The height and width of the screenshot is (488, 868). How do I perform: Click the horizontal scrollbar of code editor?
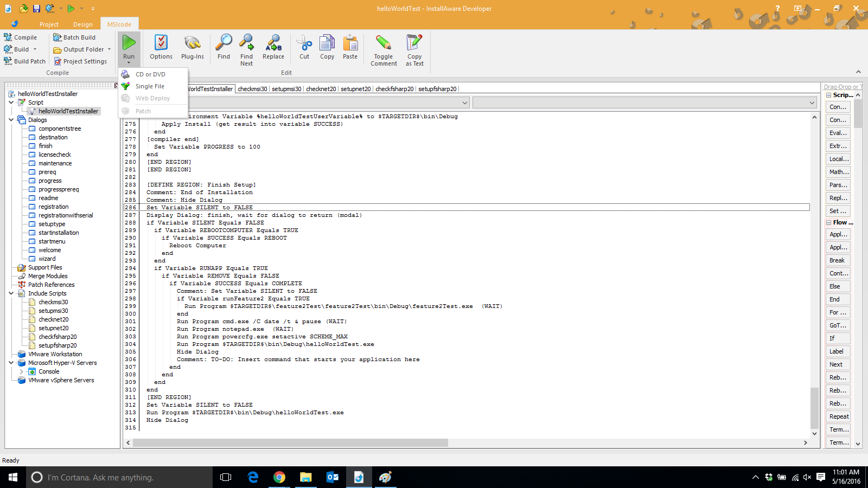click(291, 442)
